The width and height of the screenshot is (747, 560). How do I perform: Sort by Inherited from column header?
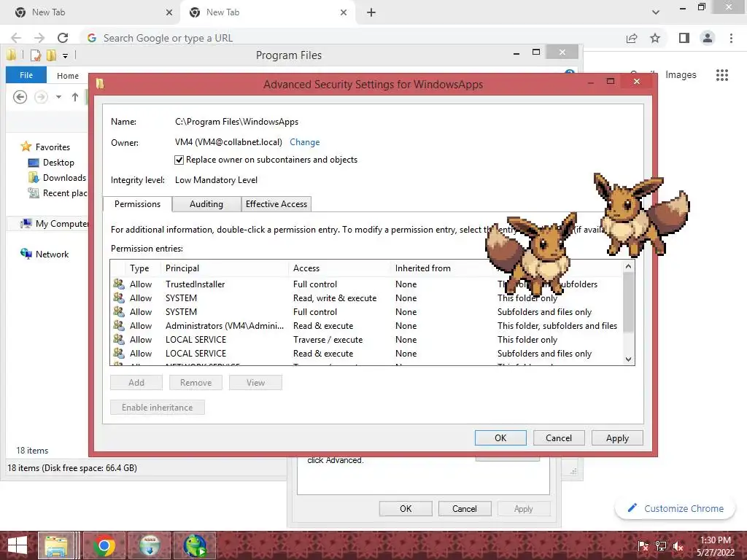441,268
